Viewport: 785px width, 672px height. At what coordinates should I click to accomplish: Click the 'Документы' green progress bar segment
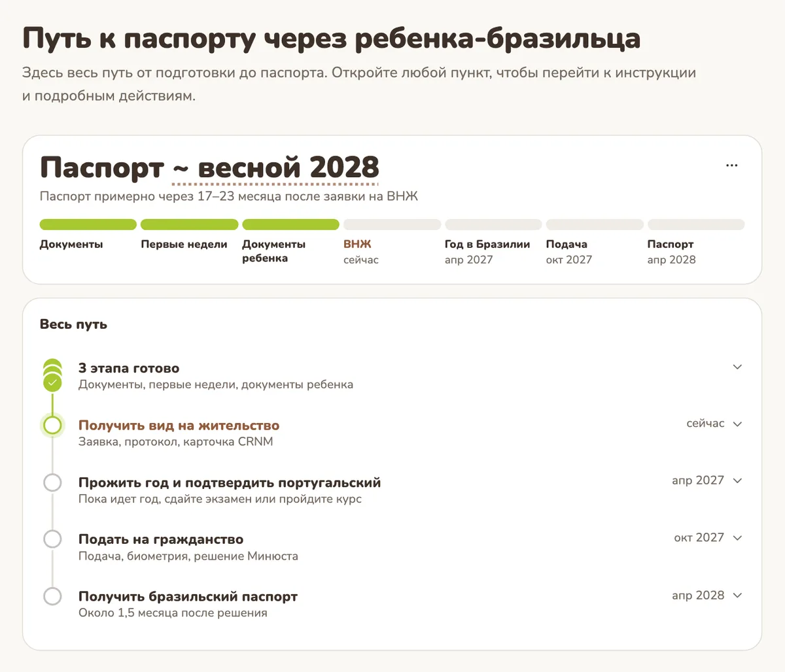click(x=88, y=224)
